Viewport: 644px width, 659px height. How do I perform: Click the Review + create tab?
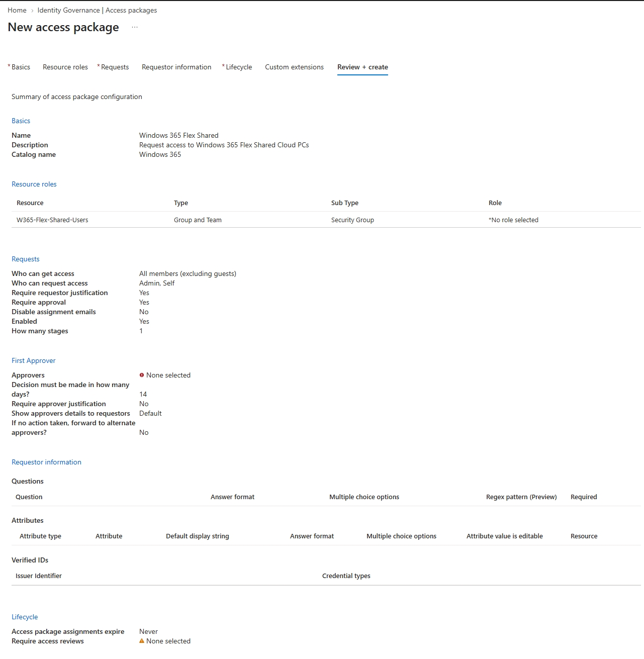(362, 67)
